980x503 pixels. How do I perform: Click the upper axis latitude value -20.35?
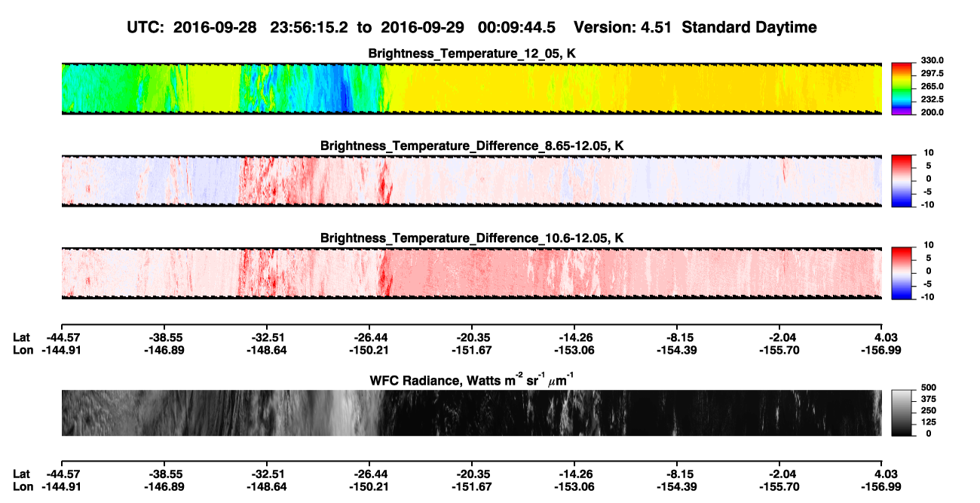[471, 338]
